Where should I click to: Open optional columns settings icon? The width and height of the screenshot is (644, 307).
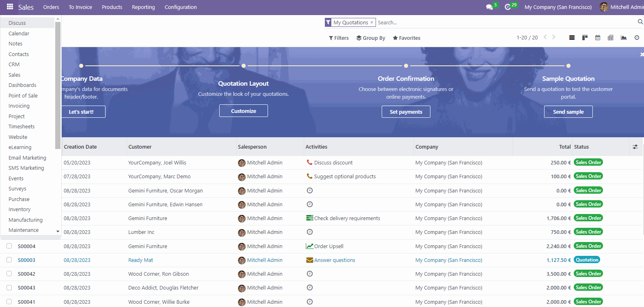(635, 147)
